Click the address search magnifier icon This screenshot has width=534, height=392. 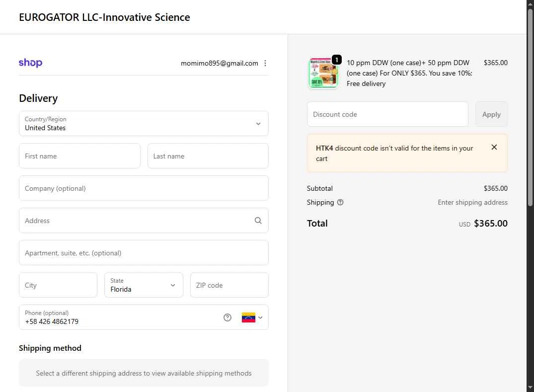[x=258, y=221]
